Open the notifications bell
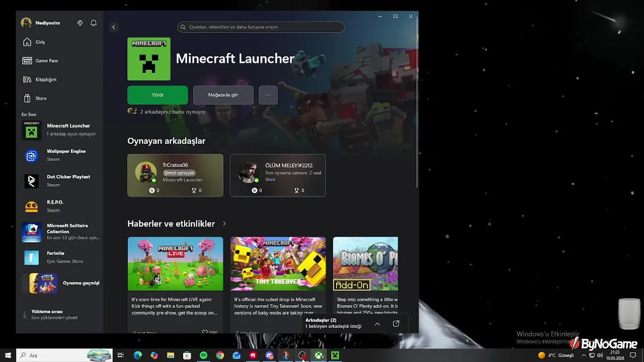The height and width of the screenshot is (362, 644). [94, 23]
